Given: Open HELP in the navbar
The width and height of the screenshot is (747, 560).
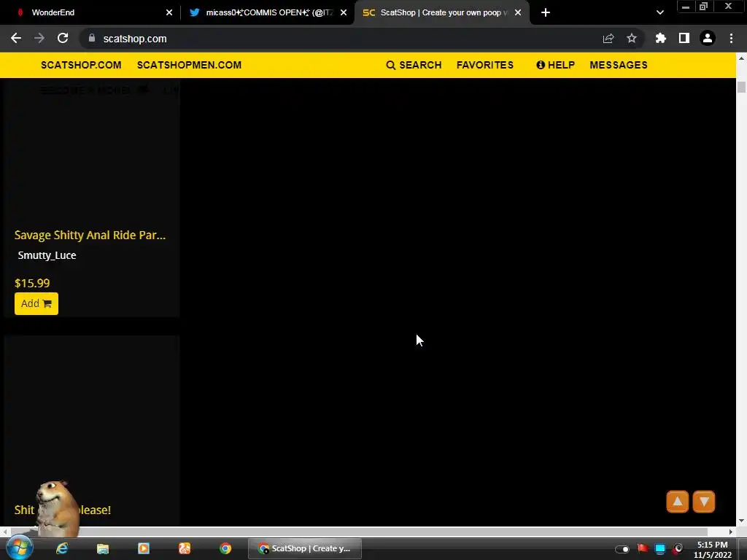Looking at the screenshot, I should click(x=555, y=65).
